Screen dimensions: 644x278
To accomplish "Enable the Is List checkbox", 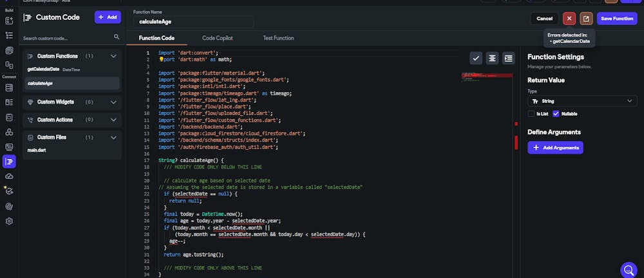I will tap(531, 114).
